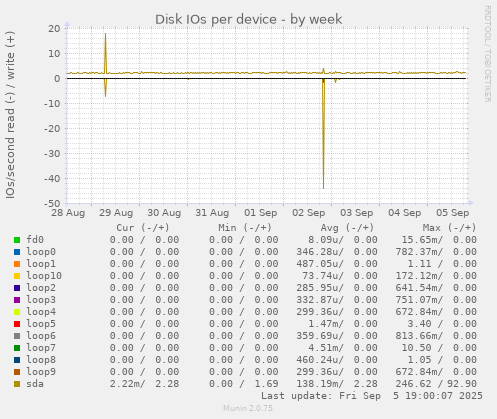The image size is (497, 419).
Task: Click the write spike peak on 29 Aug
Action: [x=106, y=34]
